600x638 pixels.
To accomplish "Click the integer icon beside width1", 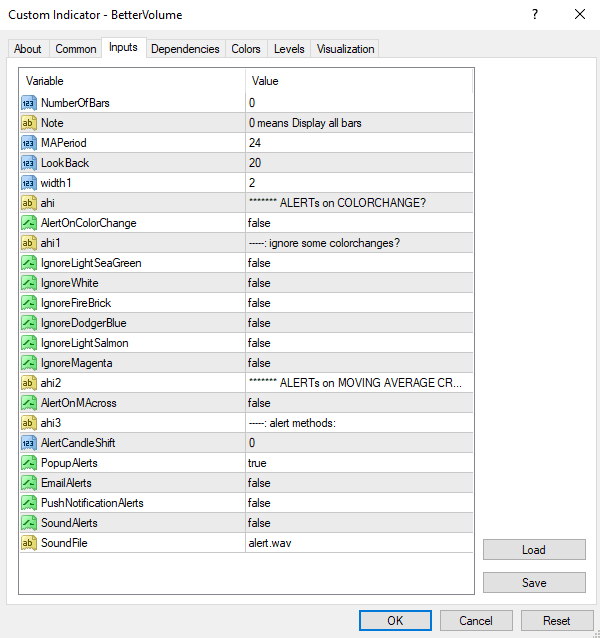I will (x=29, y=183).
